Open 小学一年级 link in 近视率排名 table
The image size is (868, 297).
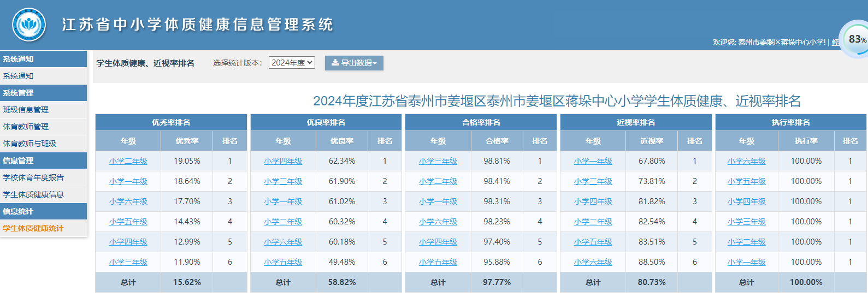coord(593,161)
